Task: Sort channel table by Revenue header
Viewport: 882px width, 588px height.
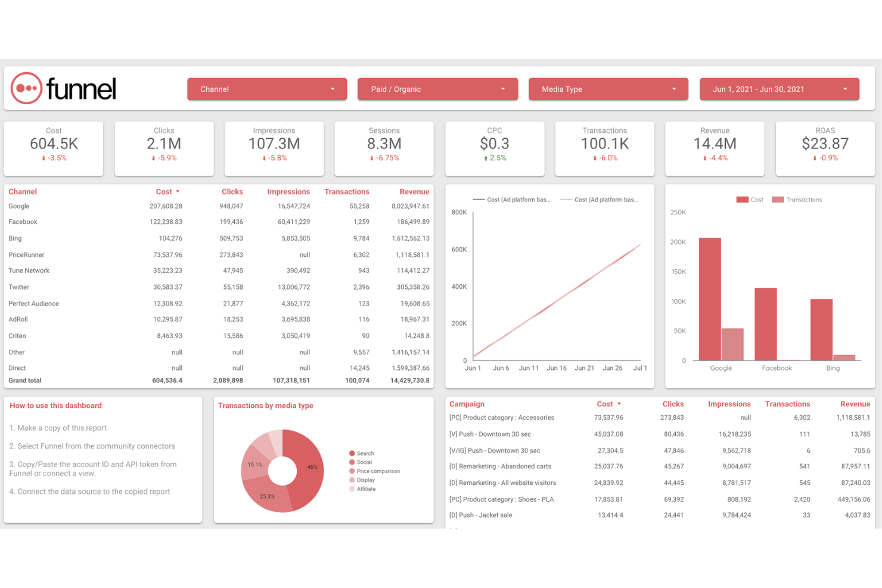Action: (414, 192)
